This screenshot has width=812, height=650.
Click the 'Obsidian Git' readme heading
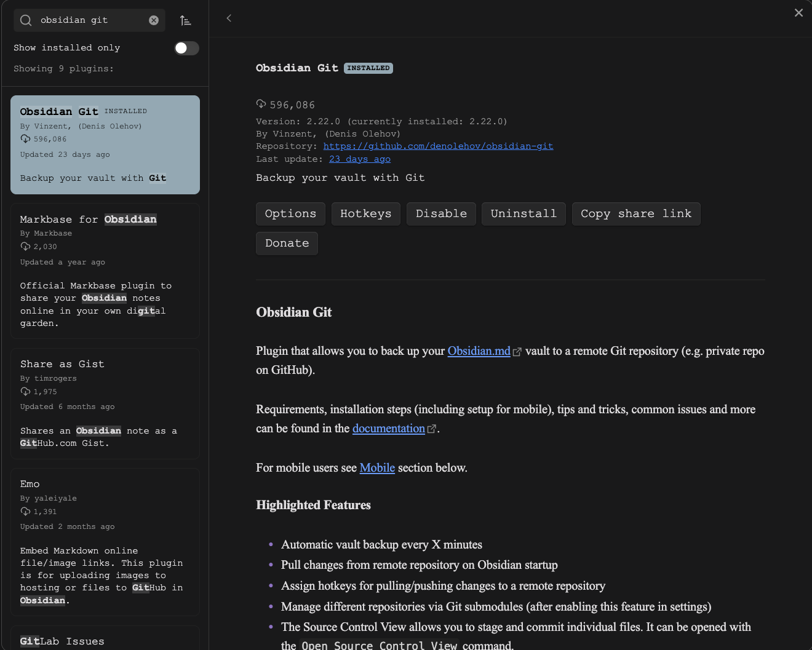click(294, 312)
